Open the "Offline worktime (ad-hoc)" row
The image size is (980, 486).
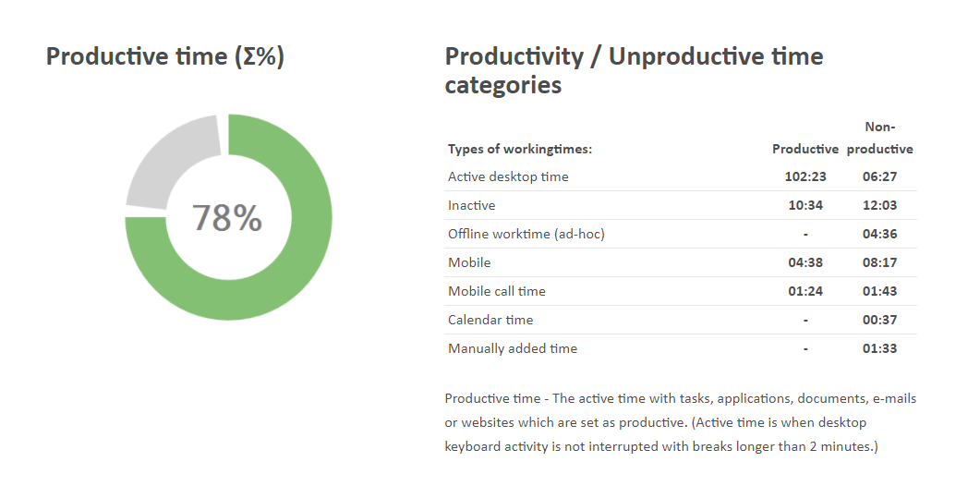pyautogui.click(x=526, y=234)
